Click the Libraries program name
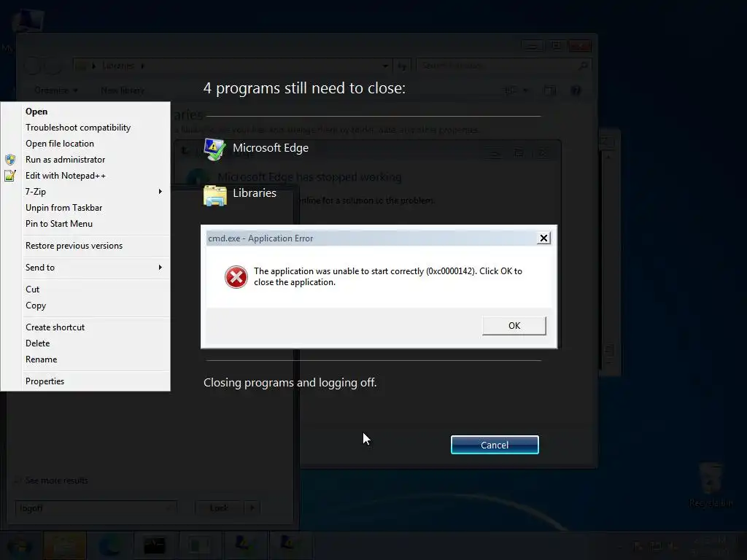Viewport: 747px width, 560px height. tap(255, 192)
